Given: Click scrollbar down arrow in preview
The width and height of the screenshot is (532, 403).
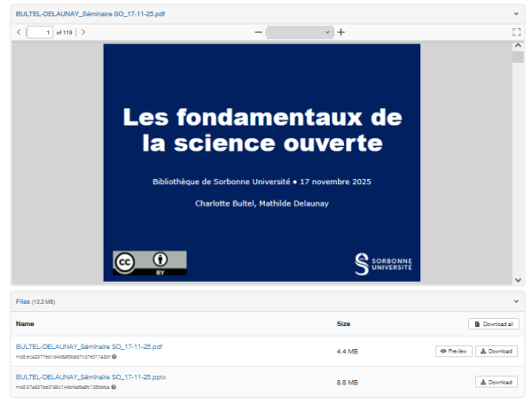Looking at the screenshot, I should pyautogui.click(x=518, y=280).
